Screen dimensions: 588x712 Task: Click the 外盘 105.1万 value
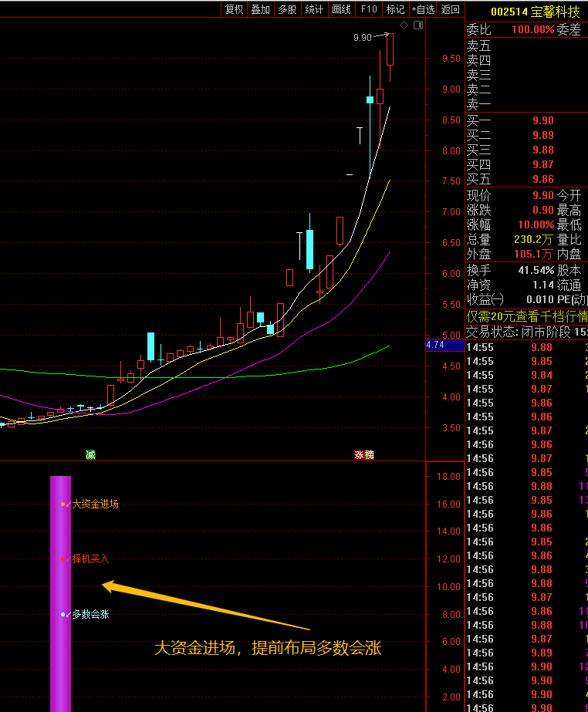point(533,254)
